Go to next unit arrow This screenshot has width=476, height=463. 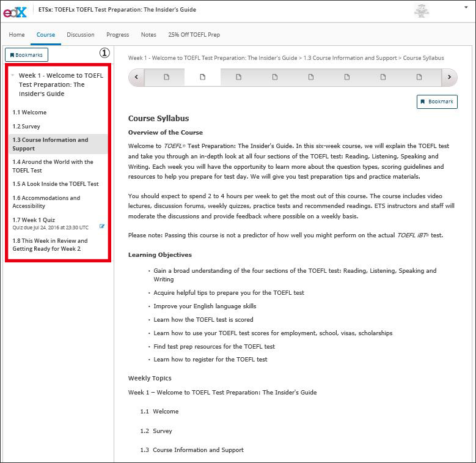click(449, 77)
